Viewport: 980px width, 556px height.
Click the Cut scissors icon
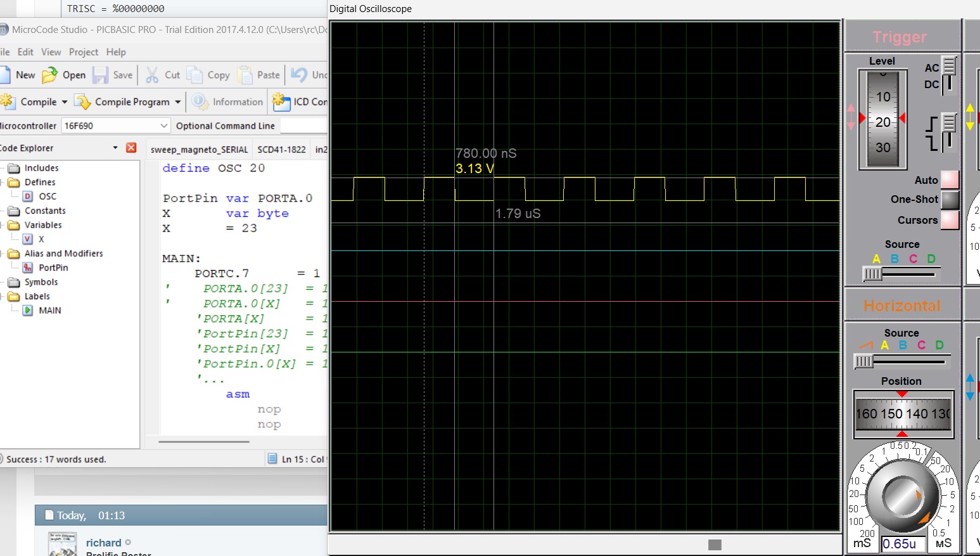pos(152,75)
